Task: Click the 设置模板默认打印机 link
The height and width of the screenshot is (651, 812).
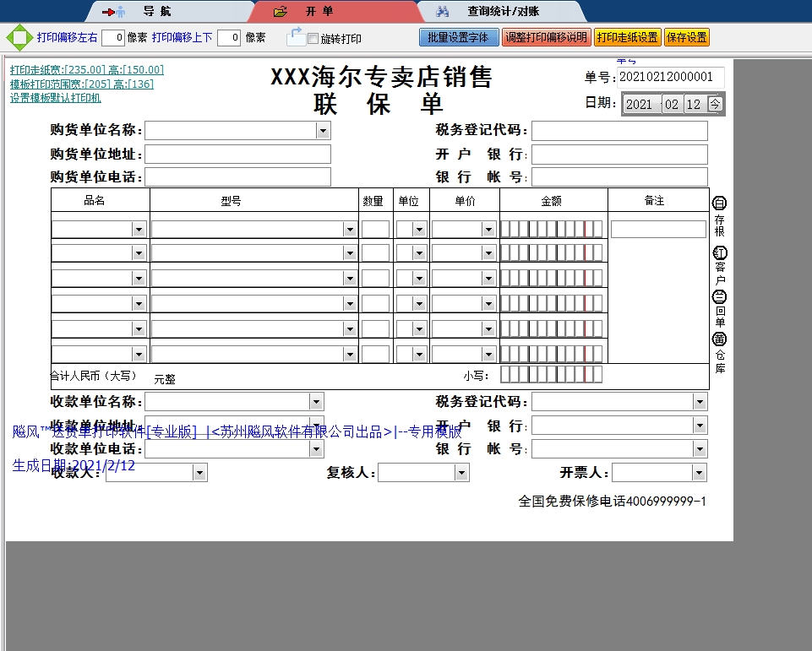Action: point(56,98)
